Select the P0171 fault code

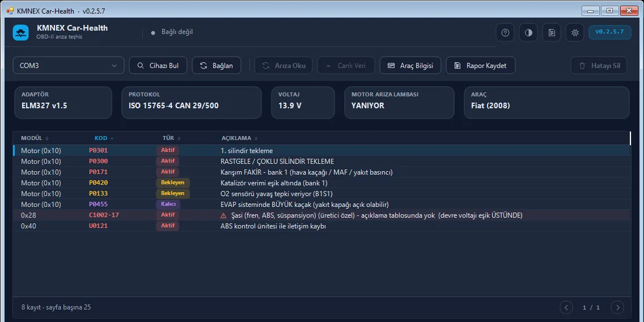(99, 172)
